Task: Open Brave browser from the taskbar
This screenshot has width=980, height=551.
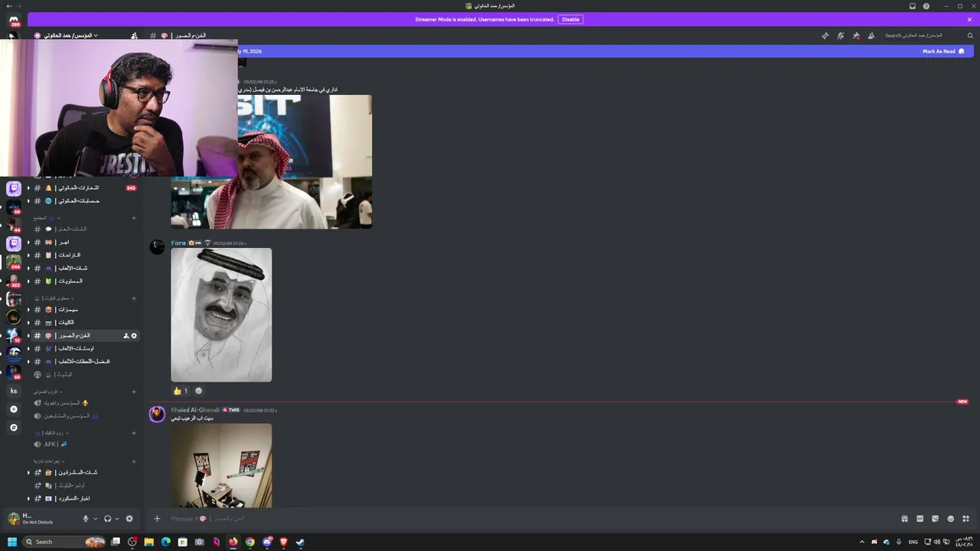Action: click(x=283, y=542)
